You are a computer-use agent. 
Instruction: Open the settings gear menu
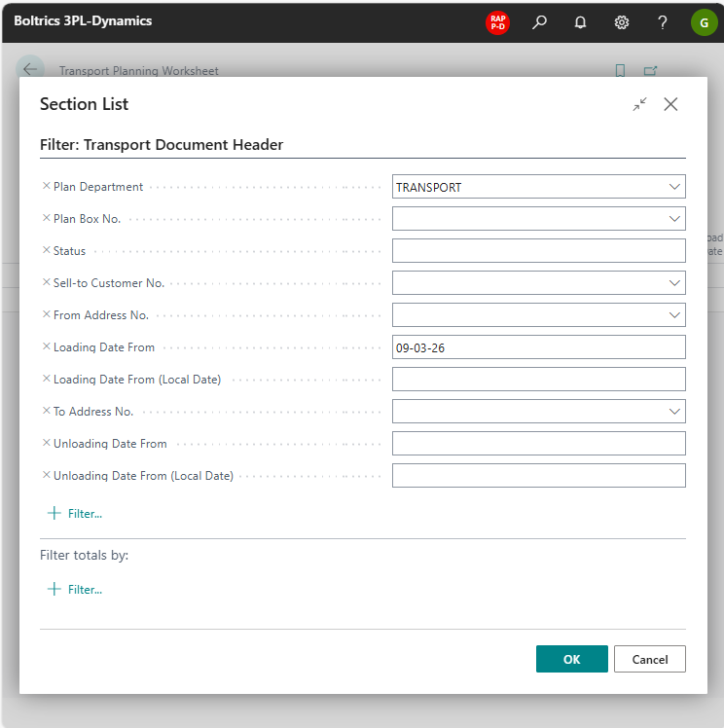click(x=622, y=21)
